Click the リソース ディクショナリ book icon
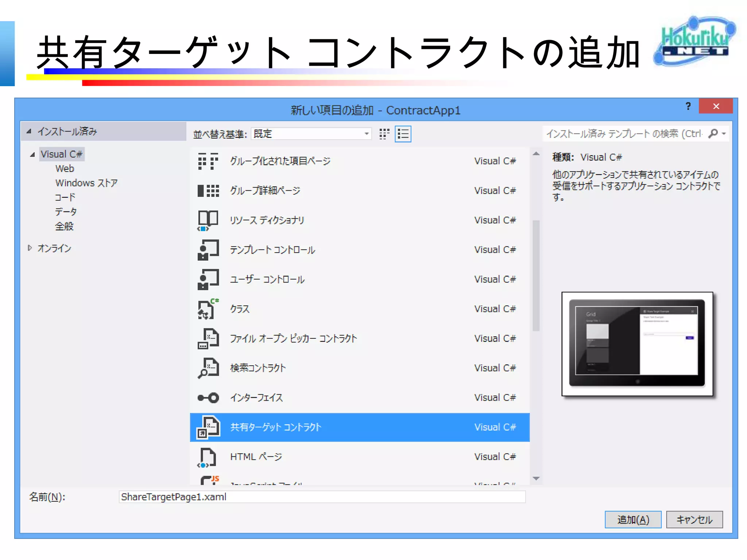 [208, 221]
